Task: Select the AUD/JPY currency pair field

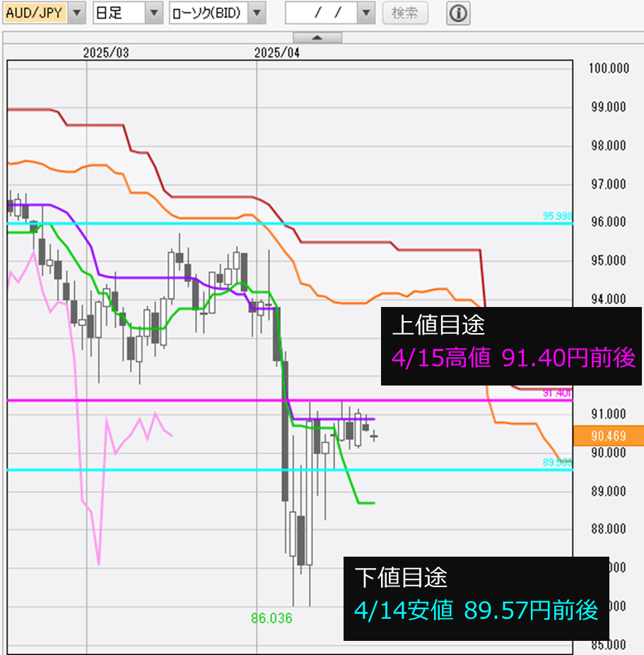Action: pos(36,13)
